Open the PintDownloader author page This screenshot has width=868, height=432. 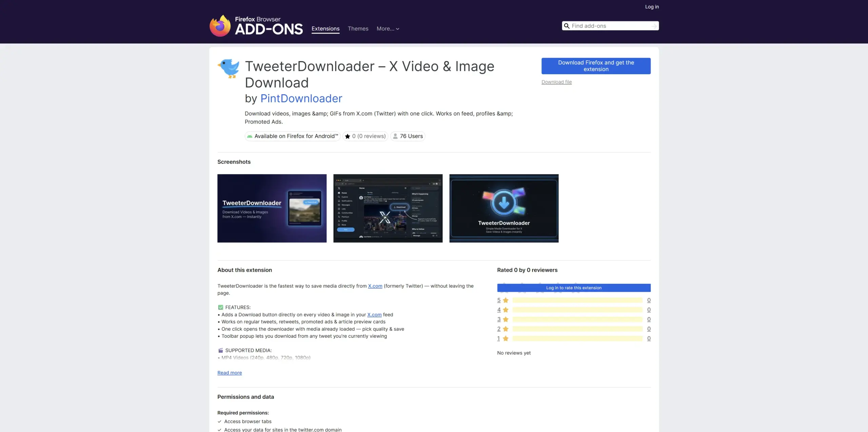pos(301,98)
